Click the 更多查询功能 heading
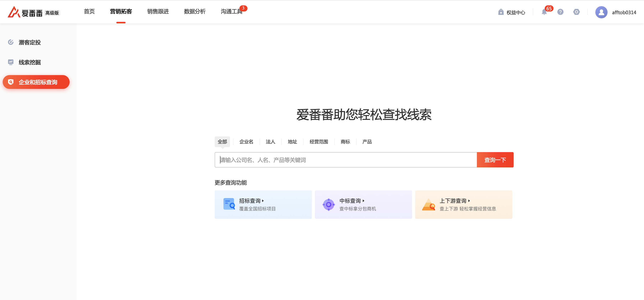 [x=231, y=183]
